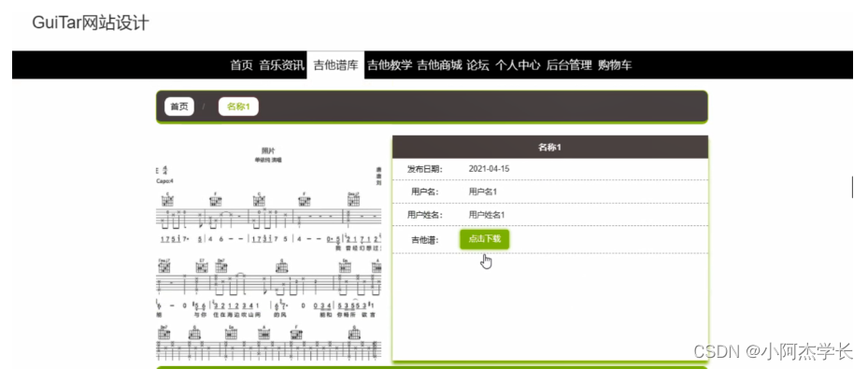Select the 吉他谱库 navigation tab

pos(335,65)
